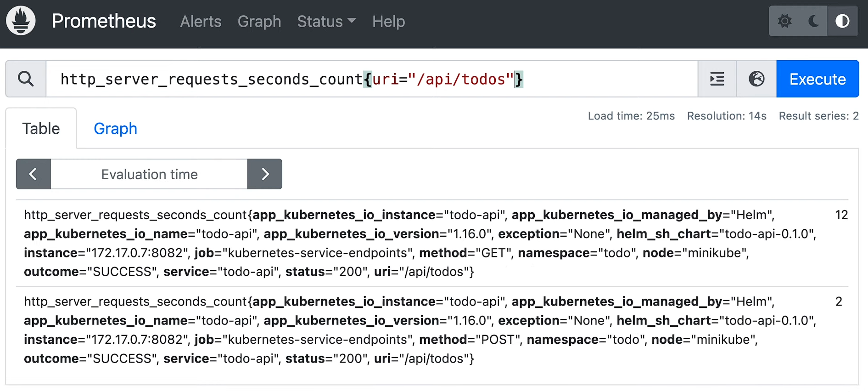
Task: Click the 'Load time: 25ms' text
Action: tap(631, 116)
